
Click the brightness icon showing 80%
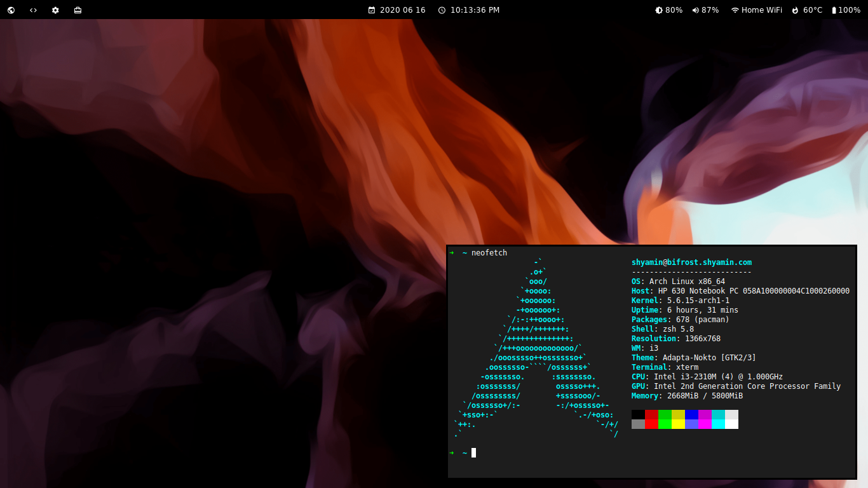(x=659, y=10)
